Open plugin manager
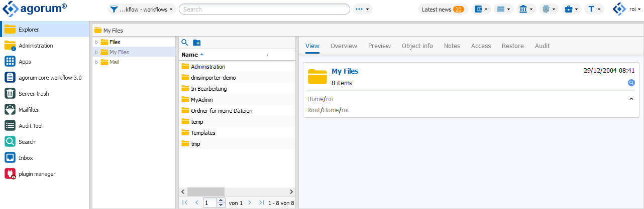This screenshot has width=644, height=209. 45,174
